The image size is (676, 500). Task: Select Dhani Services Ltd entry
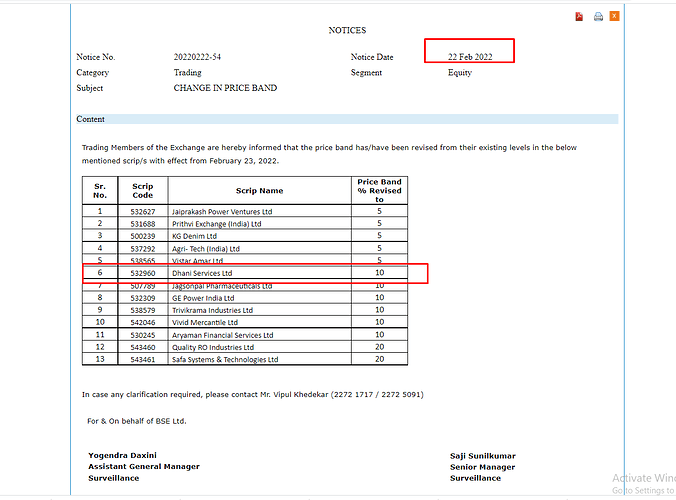pyautogui.click(x=202, y=273)
